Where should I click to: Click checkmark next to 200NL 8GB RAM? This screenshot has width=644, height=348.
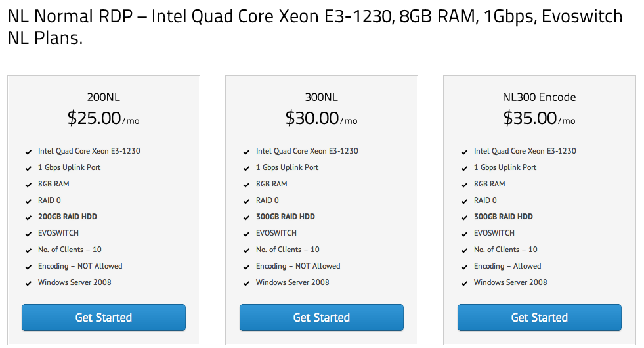28,185
